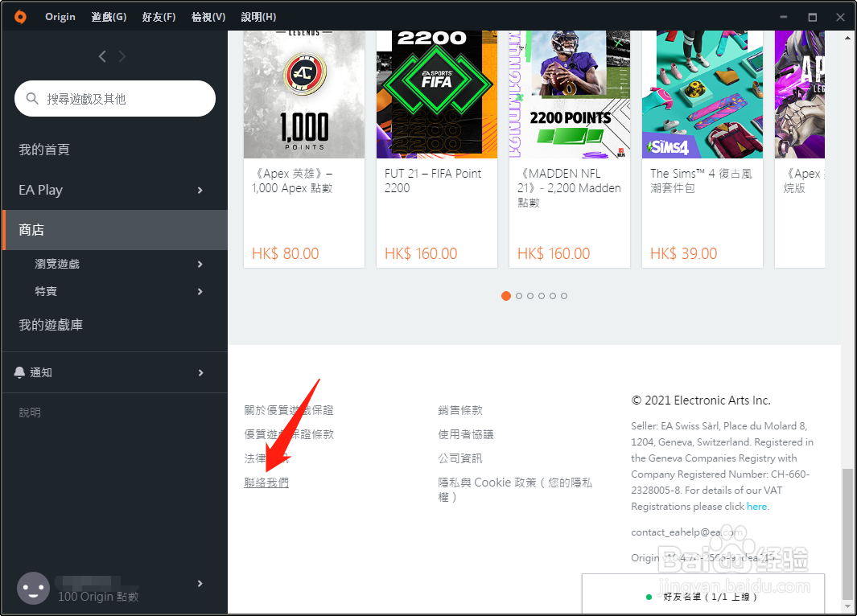Screen dimensions: 857x616
Task: Open the 檢視(V) menu
Action: coord(208,16)
